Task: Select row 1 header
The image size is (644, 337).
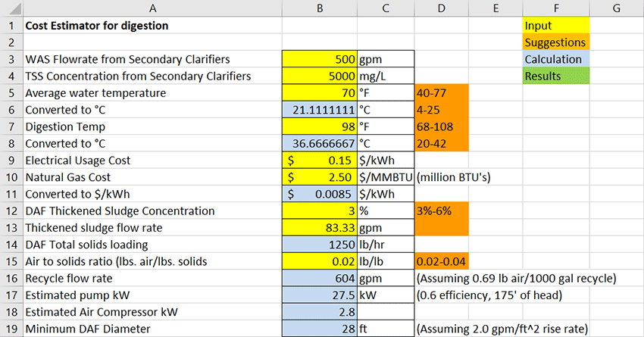Action: [x=11, y=26]
